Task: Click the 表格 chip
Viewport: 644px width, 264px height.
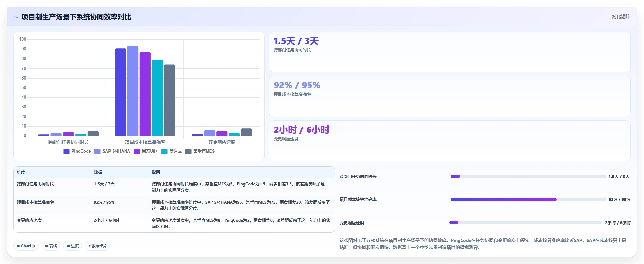Action: [51, 246]
